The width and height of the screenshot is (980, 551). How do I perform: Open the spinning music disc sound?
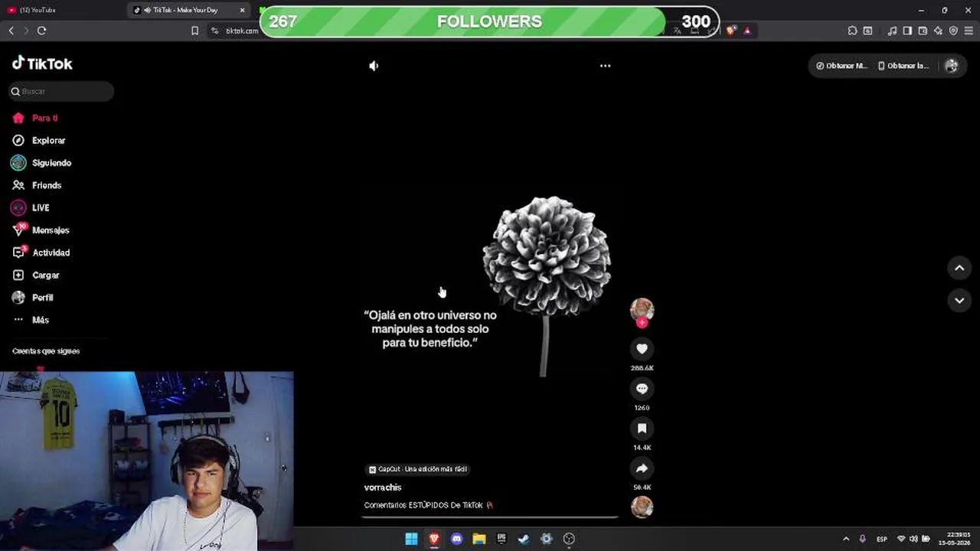[642, 507]
